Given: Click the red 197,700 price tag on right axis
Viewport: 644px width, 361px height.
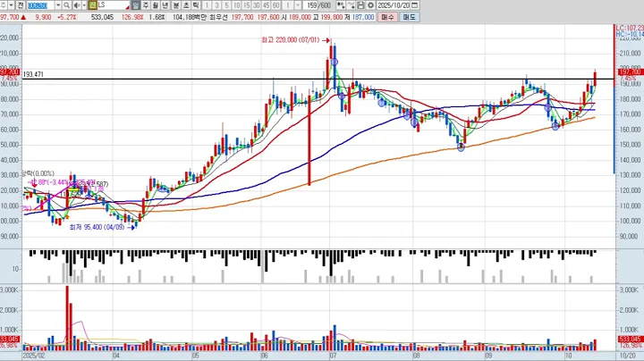Looking at the screenshot, I should click(x=630, y=71).
